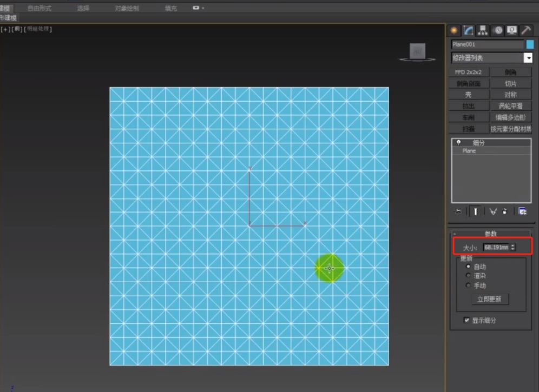This screenshot has width=539, height=392.
Task: Click the Pin Stack icon
Action: [x=458, y=211]
